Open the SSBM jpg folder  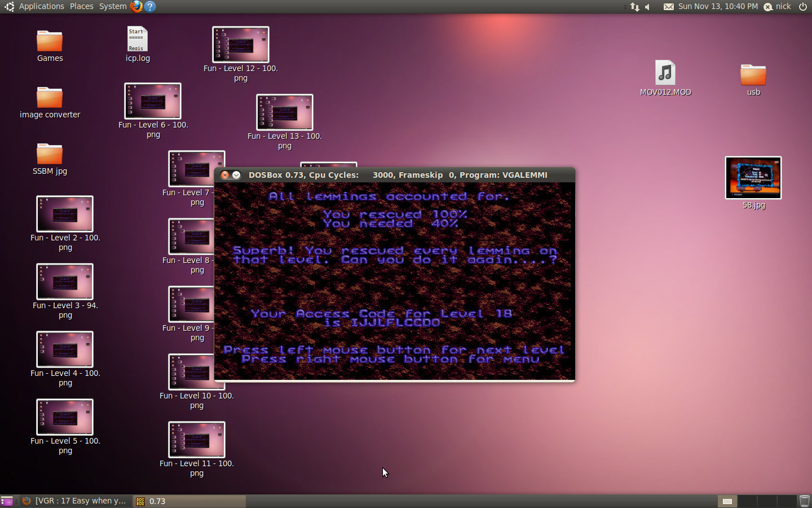pos(50,155)
